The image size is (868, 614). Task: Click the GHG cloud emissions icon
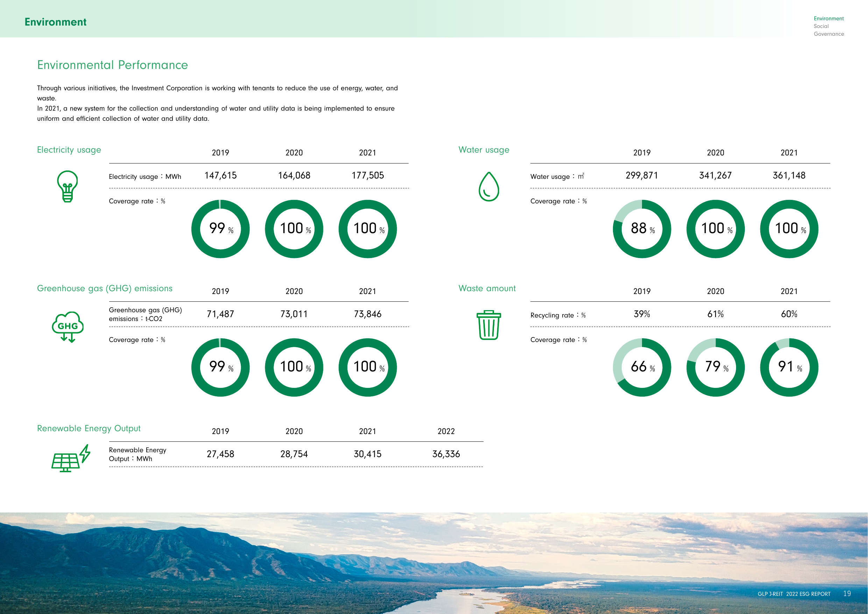[68, 327]
